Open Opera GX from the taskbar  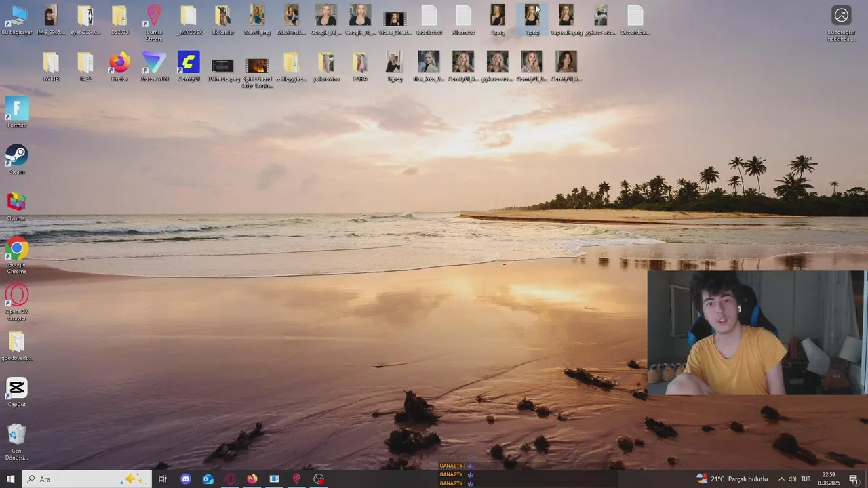[231, 479]
